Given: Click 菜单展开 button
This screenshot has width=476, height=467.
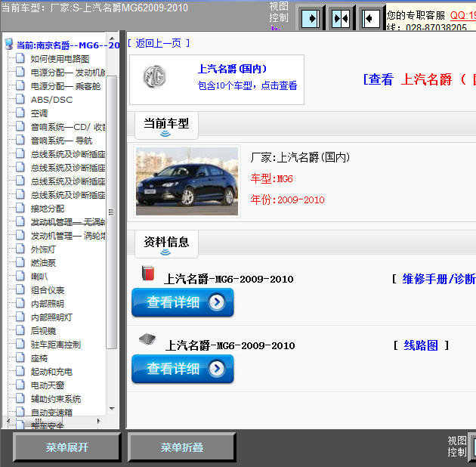Looking at the screenshot, I should [67, 447].
